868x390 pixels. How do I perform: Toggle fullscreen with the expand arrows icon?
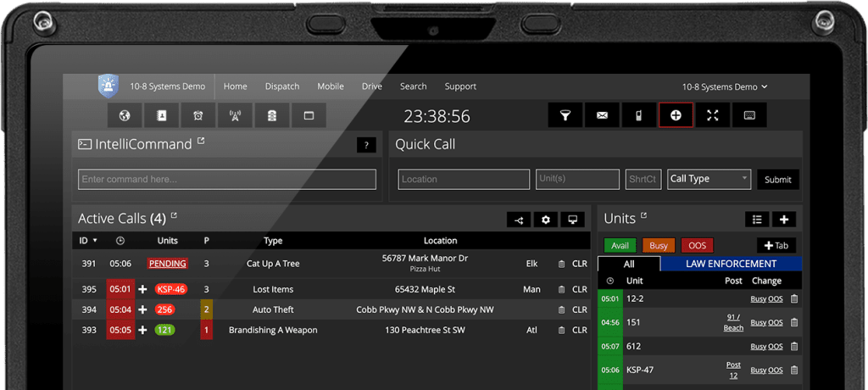pos(713,115)
